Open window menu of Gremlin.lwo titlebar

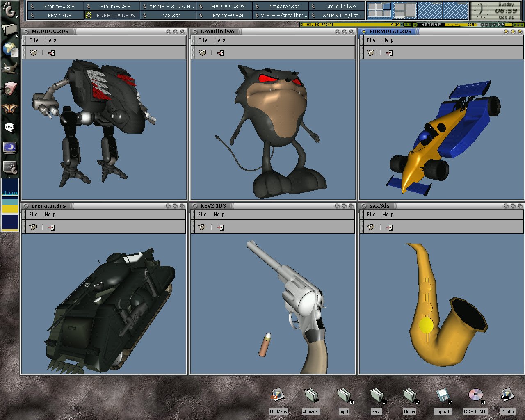[x=195, y=32]
